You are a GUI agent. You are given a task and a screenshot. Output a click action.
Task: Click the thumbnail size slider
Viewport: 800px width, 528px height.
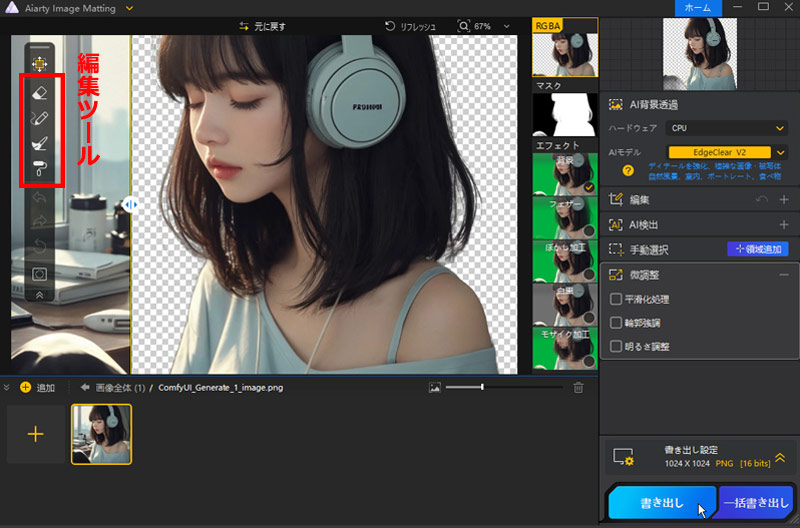coord(482,387)
